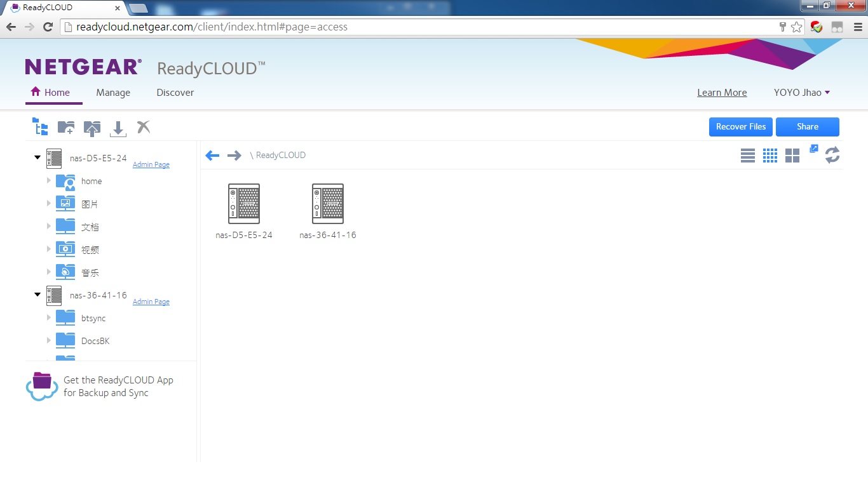Click the delete X icon in toolbar

pos(144,127)
